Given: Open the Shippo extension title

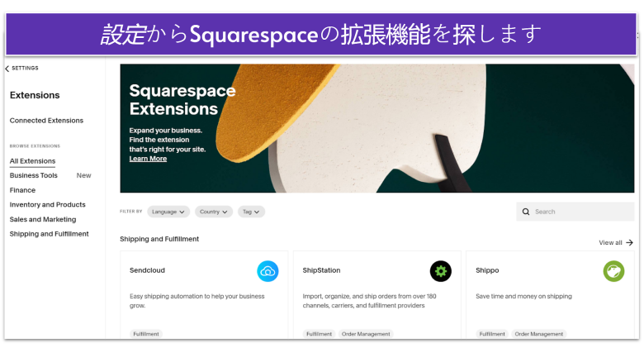Looking at the screenshot, I should click(487, 270).
